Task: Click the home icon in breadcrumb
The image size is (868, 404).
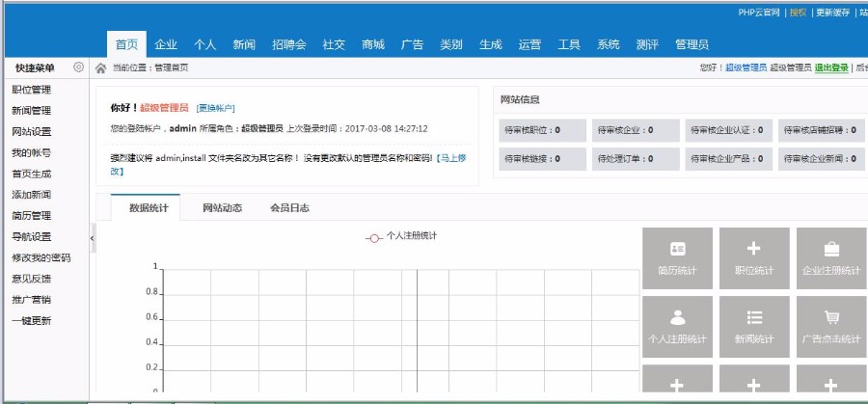Action: pyautogui.click(x=100, y=68)
